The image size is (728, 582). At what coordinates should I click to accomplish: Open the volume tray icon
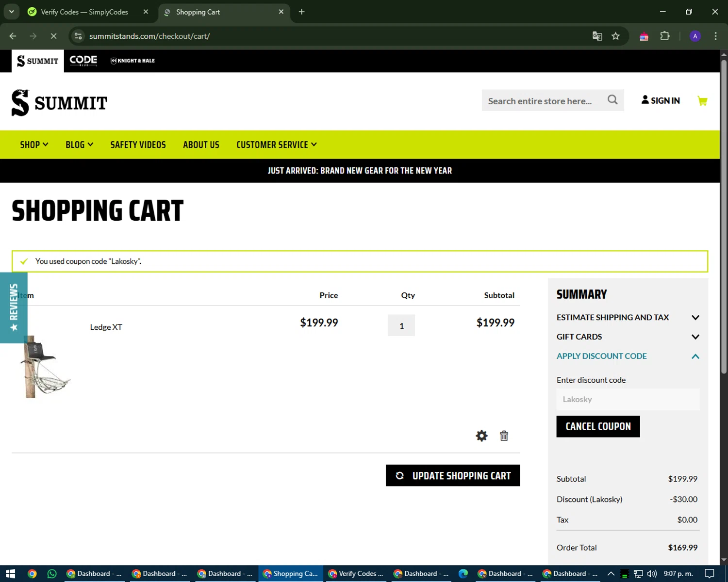coord(652,574)
